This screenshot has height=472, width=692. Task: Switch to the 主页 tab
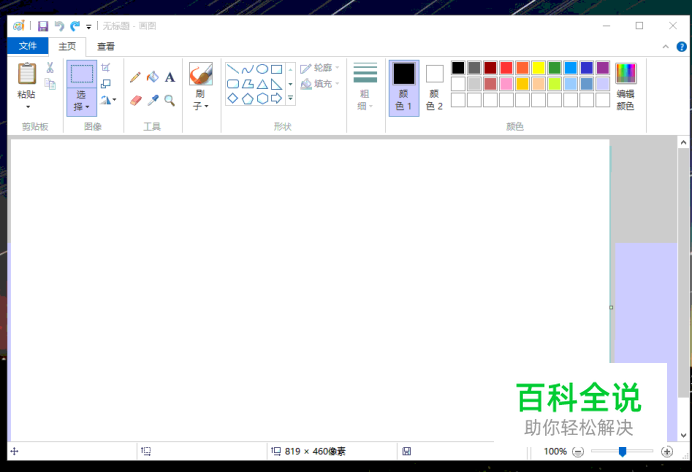point(67,46)
